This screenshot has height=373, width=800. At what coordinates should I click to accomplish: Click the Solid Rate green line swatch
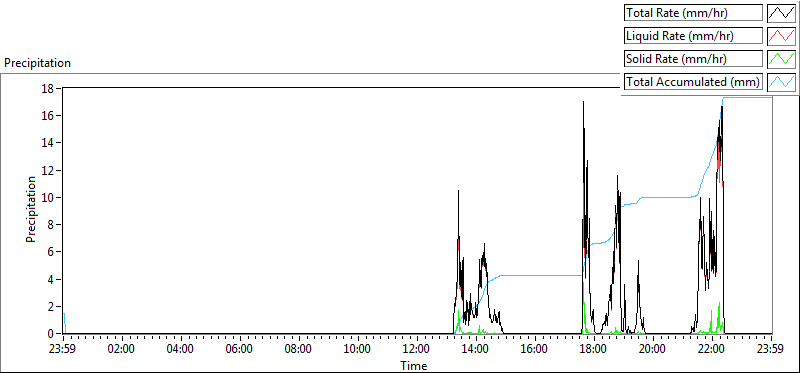click(782, 59)
